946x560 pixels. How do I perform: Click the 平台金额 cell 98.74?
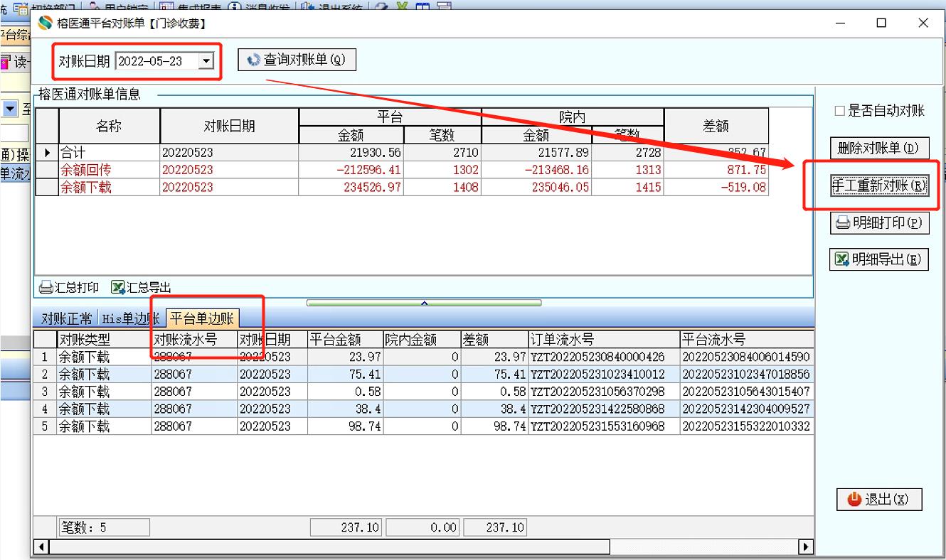pos(345,426)
